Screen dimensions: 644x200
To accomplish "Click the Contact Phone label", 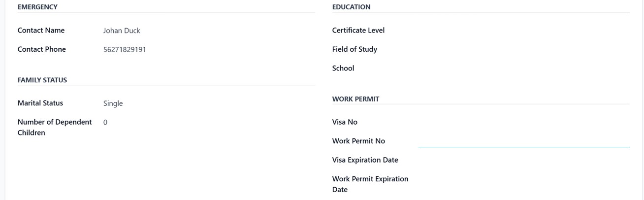I will tap(41, 49).
